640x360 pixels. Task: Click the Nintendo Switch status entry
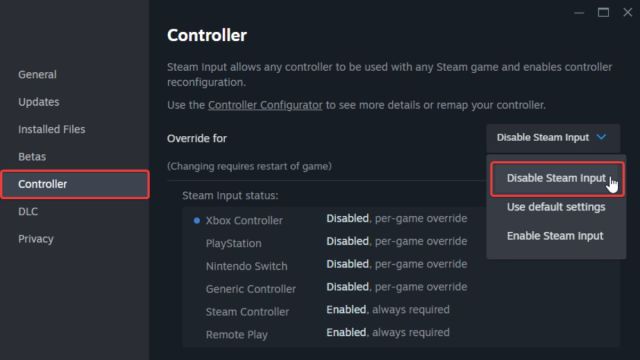point(331,265)
